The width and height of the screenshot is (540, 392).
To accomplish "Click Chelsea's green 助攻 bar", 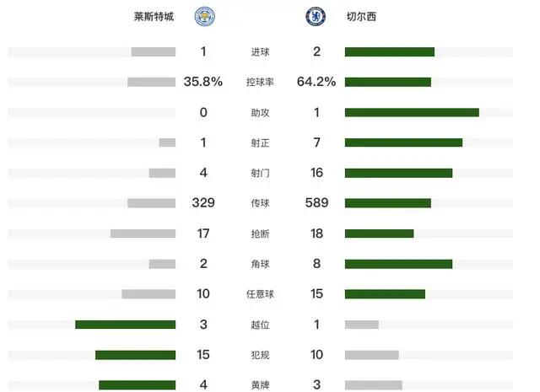I will 412,112.
